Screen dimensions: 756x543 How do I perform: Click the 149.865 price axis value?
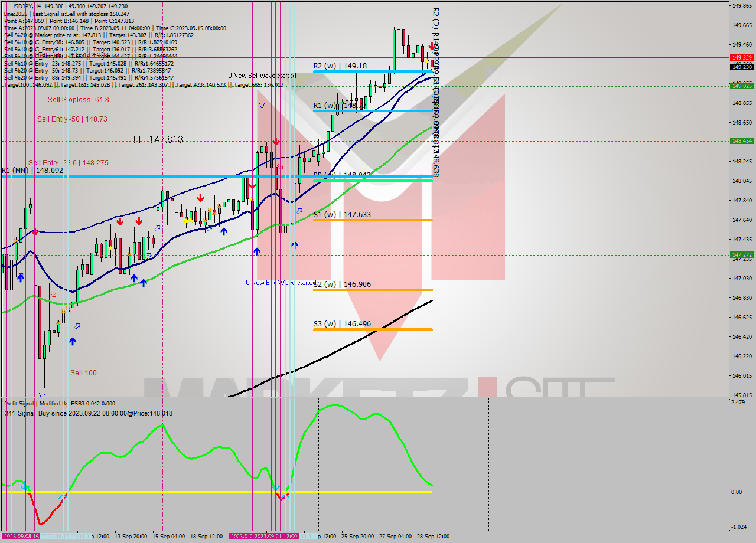point(741,6)
